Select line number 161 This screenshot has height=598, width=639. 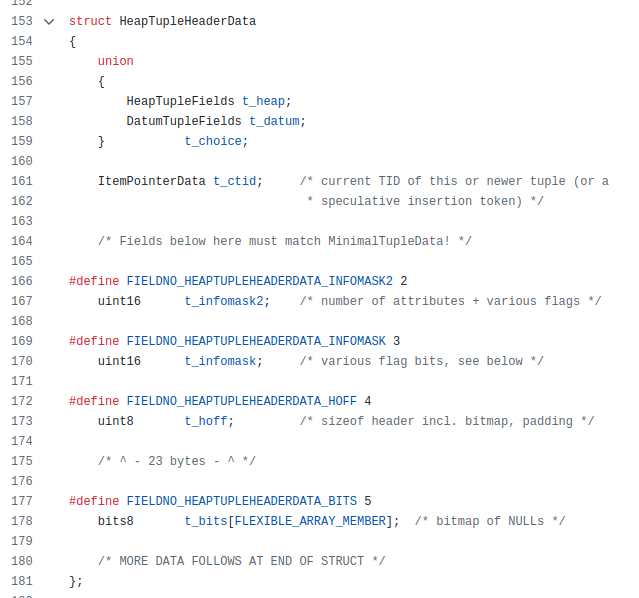click(21, 181)
